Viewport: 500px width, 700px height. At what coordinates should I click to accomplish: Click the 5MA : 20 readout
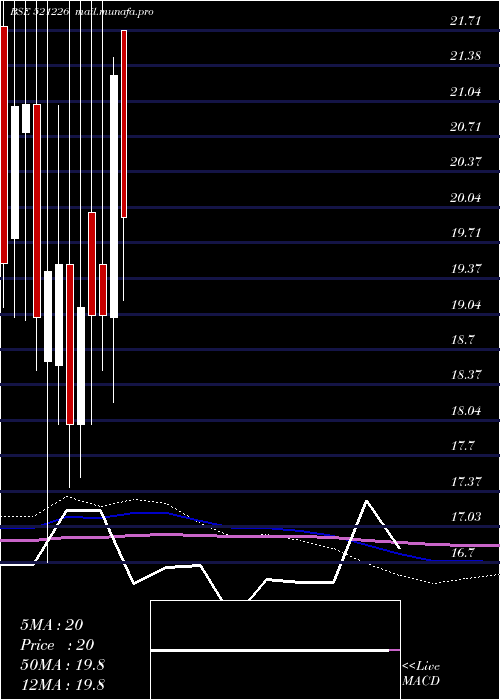[51, 625]
